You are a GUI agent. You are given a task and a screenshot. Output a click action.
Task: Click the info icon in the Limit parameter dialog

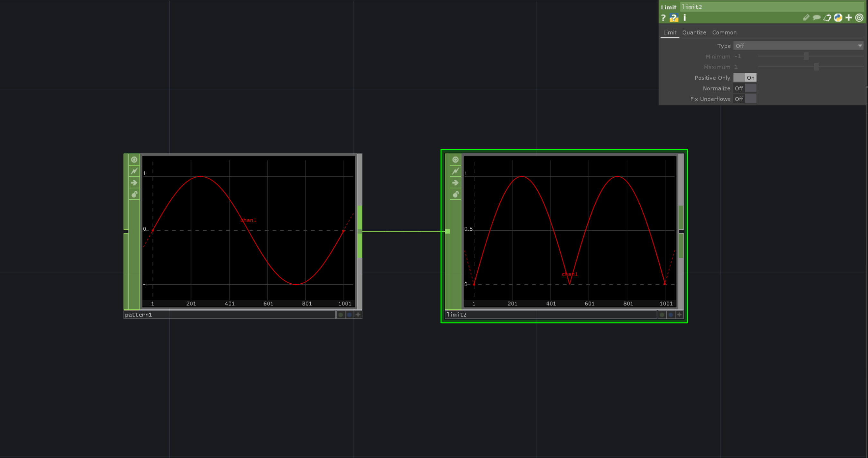point(684,18)
